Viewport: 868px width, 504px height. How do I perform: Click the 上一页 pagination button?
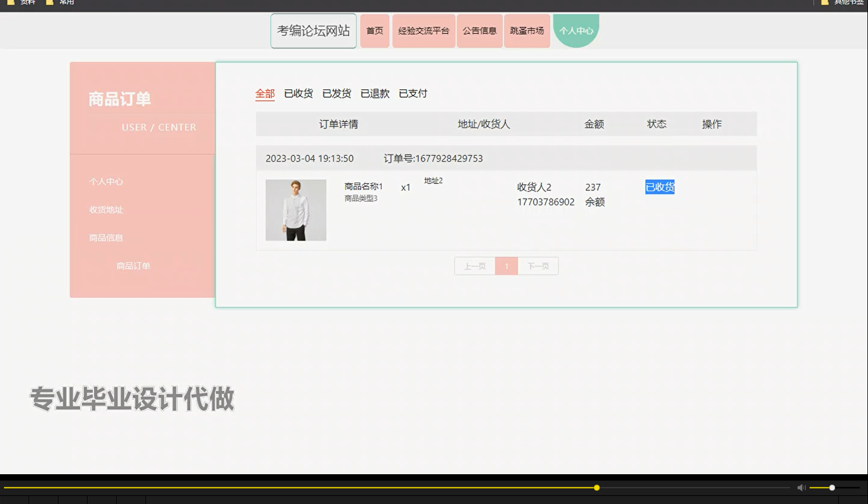(x=474, y=266)
